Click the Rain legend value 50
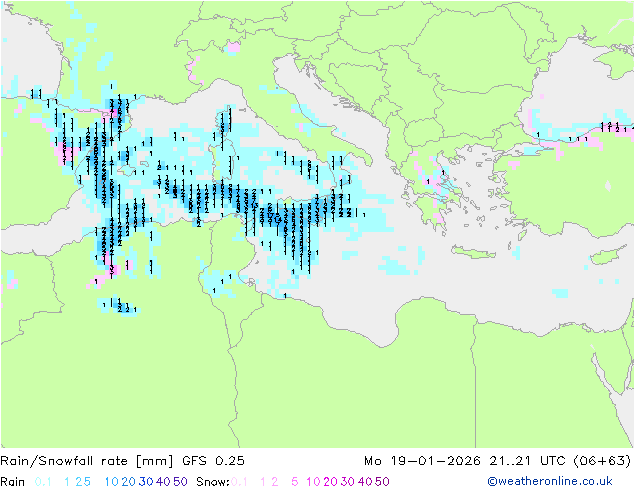 coord(180,482)
